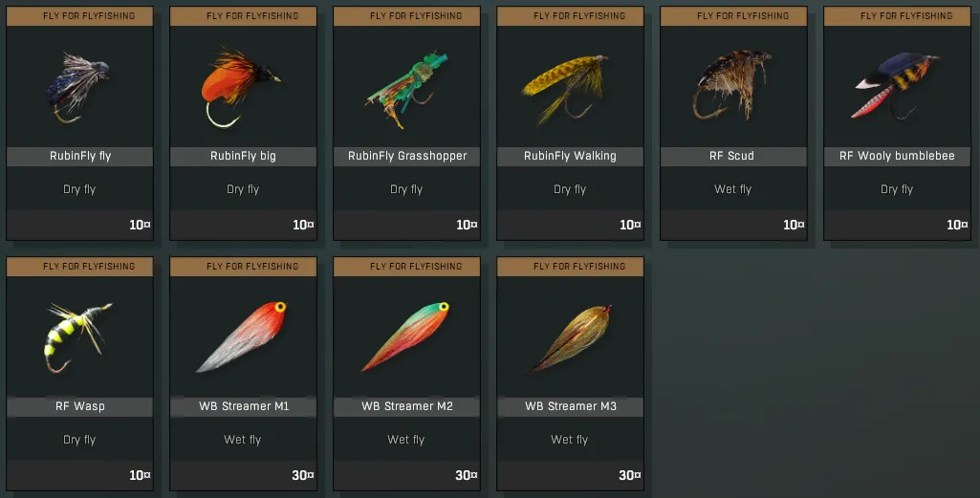Select the WB Streamer M3 lure image
Viewport: 980px width, 498px height.
pos(571,338)
